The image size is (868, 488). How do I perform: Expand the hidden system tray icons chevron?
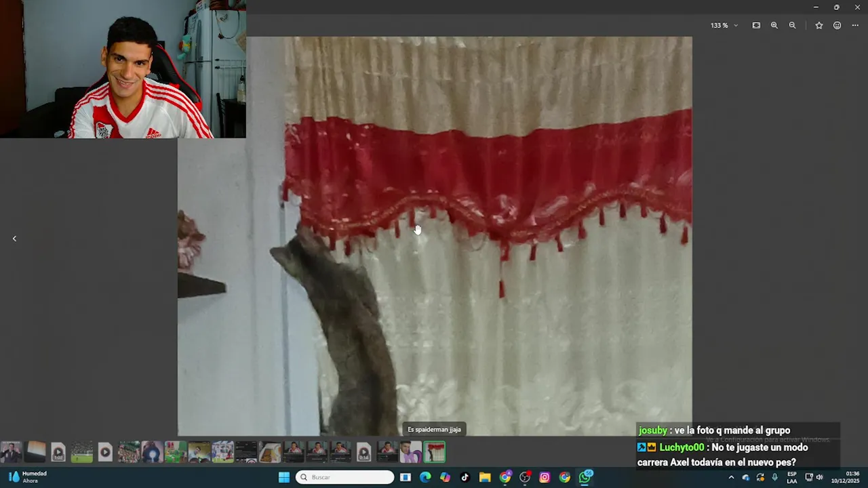[x=731, y=477]
